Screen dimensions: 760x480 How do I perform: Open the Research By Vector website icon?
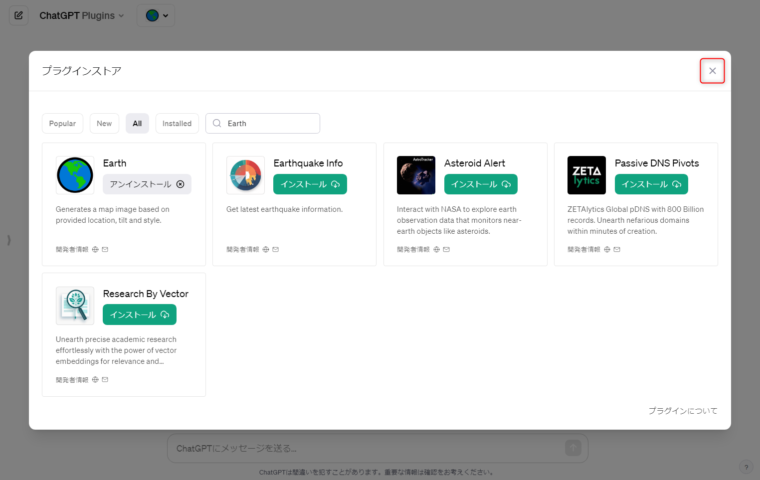pyautogui.click(x=95, y=380)
